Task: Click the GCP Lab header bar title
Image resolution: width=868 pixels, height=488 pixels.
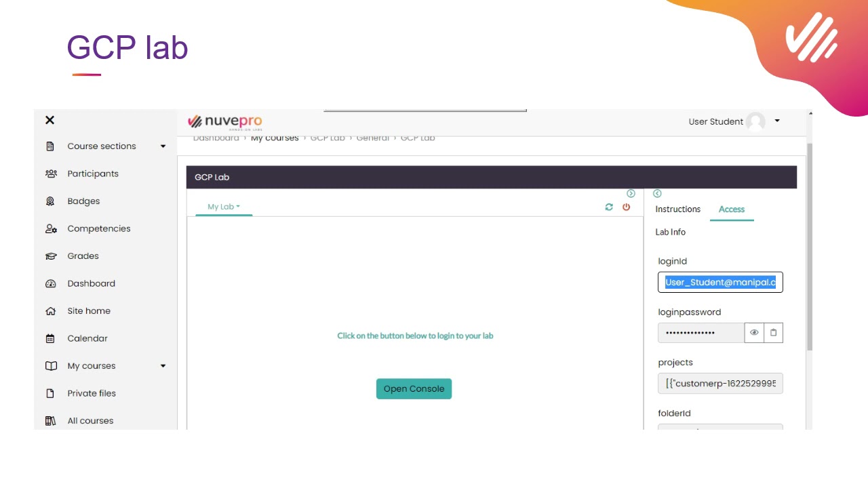Action: tap(212, 178)
